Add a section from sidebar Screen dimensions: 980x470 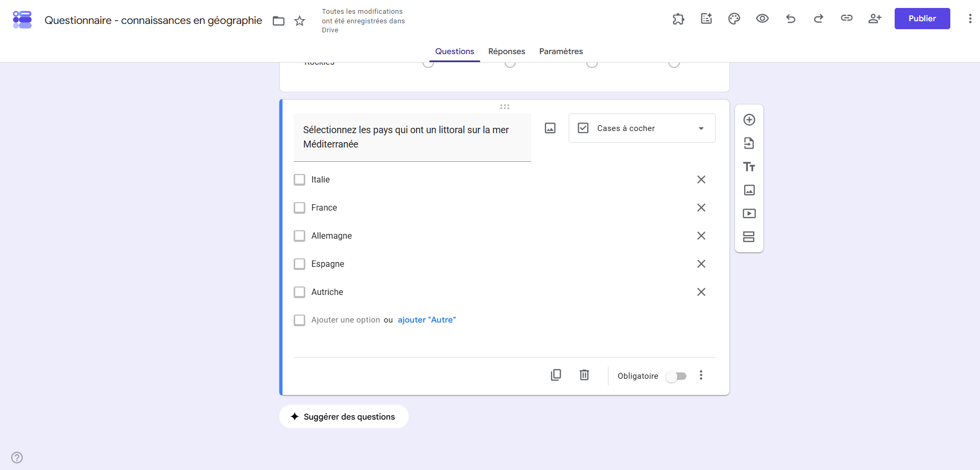(749, 237)
